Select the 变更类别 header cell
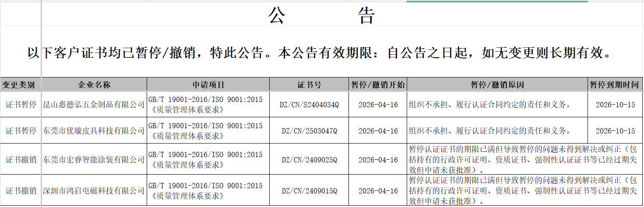The image size is (644, 207). point(21,84)
